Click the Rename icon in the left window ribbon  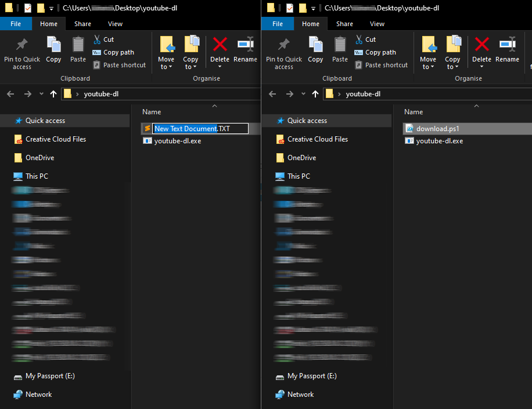(245, 45)
